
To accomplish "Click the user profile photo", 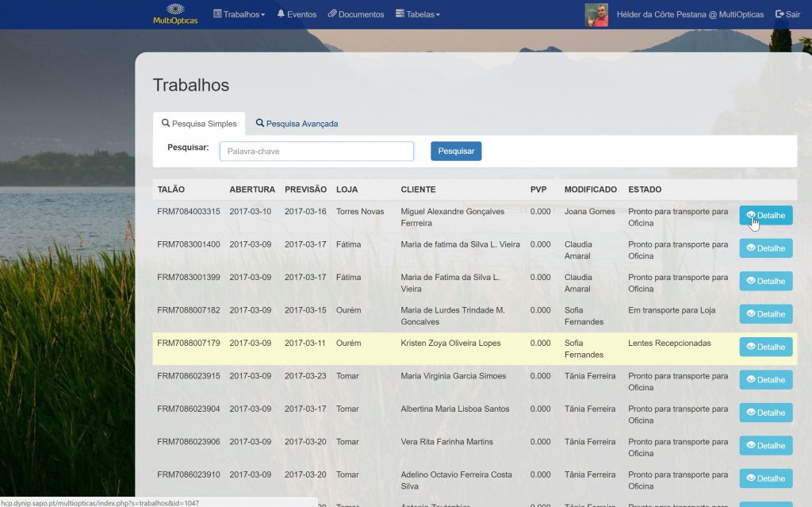I will point(596,14).
